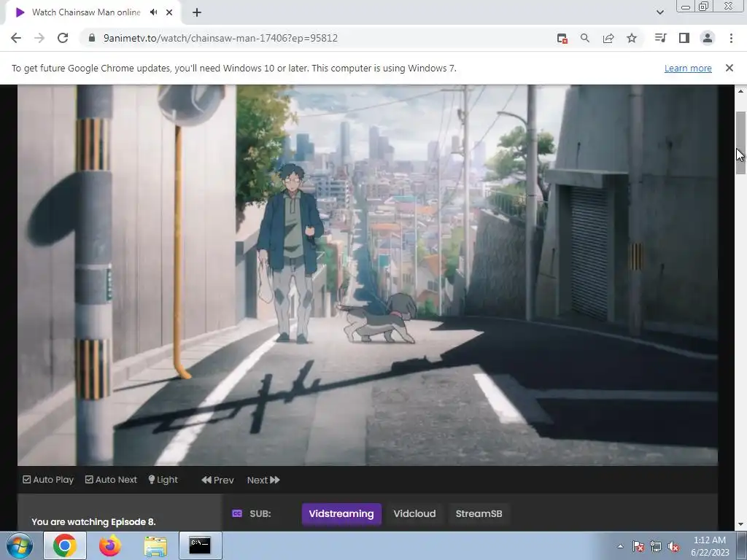Image resolution: width=747 pixels, height=560 pixels.
Task: Open the Windows Start menu
Action: click(x=20, y=545)
